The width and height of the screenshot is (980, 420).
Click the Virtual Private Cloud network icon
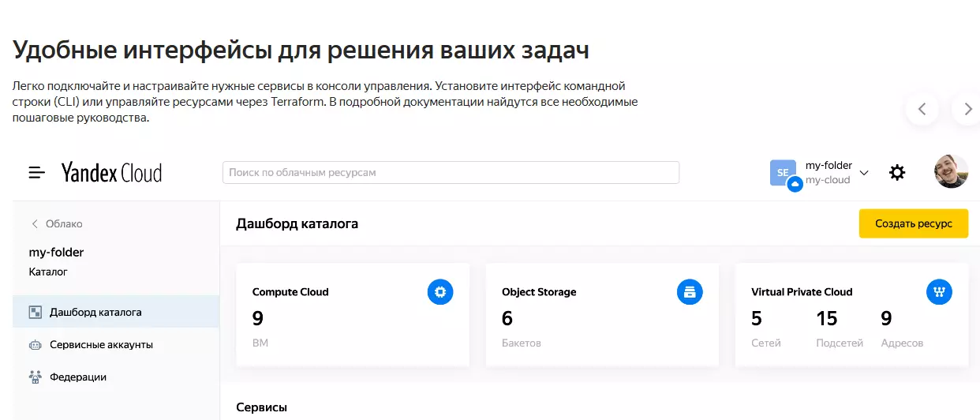coord(939,292)
